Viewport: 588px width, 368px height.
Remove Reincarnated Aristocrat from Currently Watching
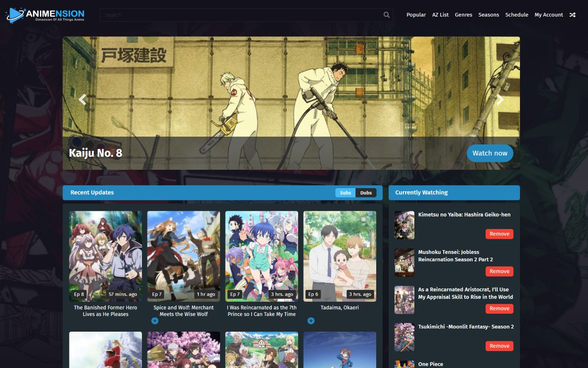(x=499, y=309)
